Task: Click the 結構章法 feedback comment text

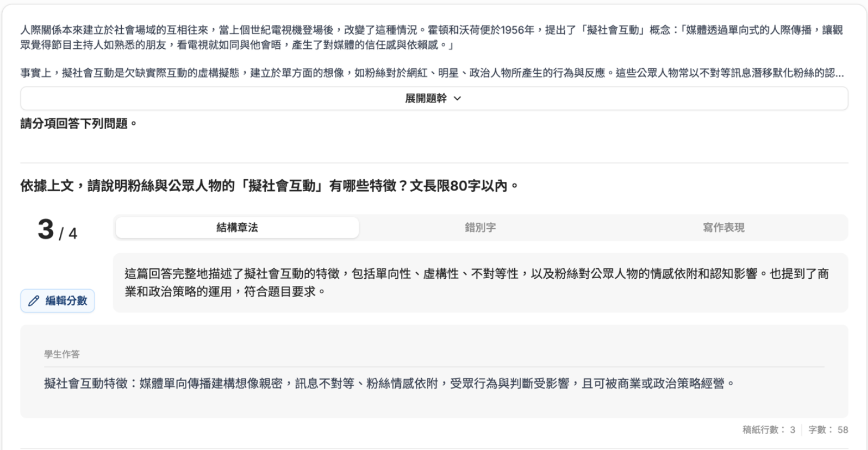Action: tap(476, 282)
